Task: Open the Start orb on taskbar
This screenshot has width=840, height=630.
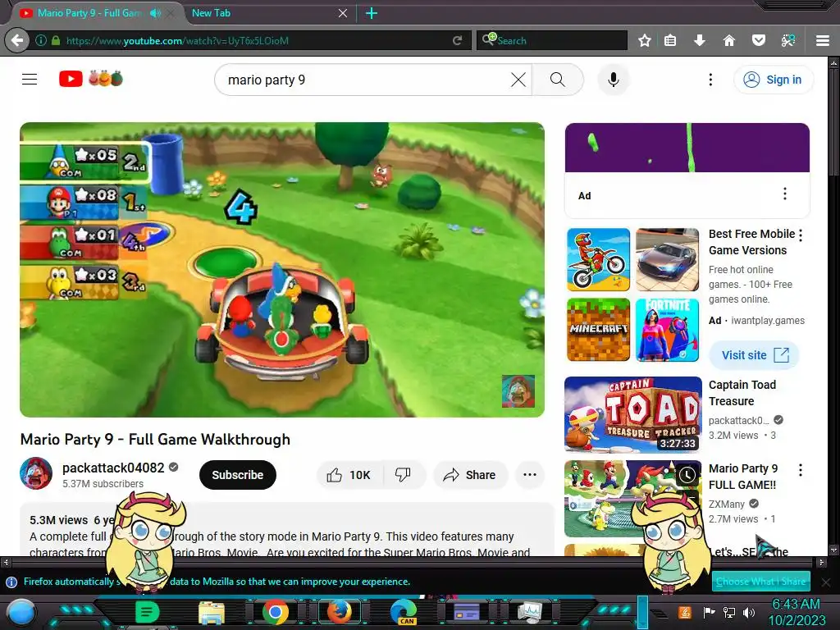Action: tap(21, 612)
